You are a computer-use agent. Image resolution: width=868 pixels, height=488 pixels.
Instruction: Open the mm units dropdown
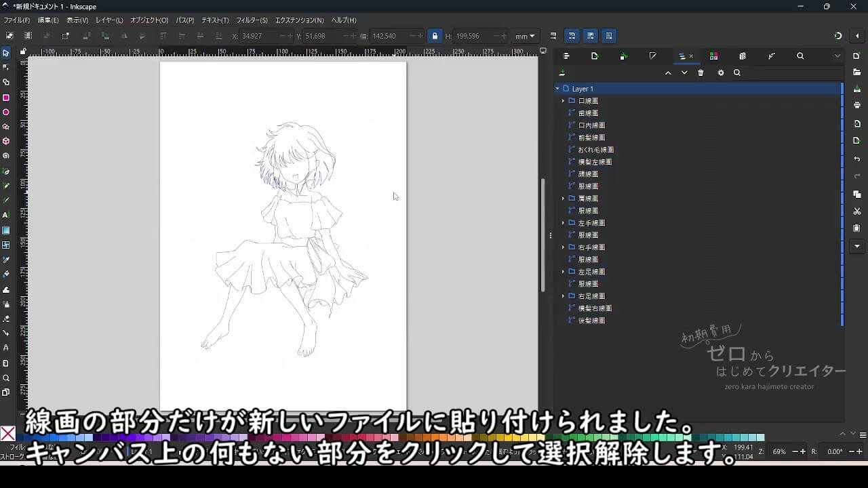coord(524,36)
